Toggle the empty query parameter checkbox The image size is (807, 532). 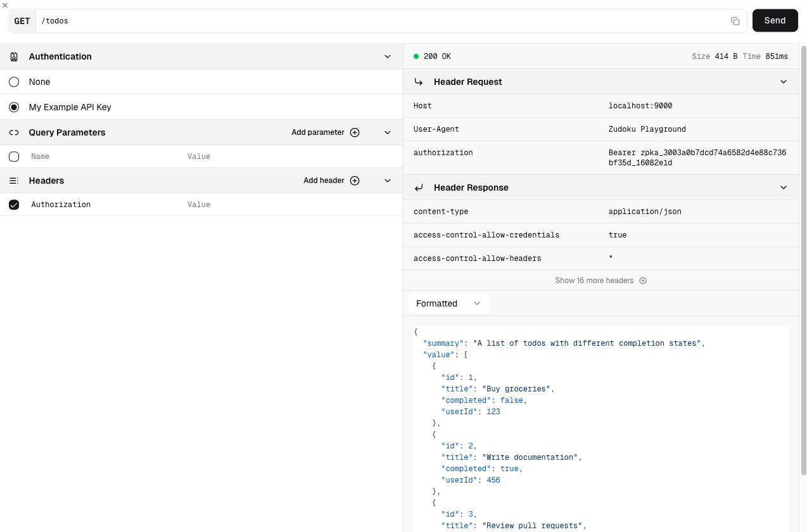coord(14,156)
